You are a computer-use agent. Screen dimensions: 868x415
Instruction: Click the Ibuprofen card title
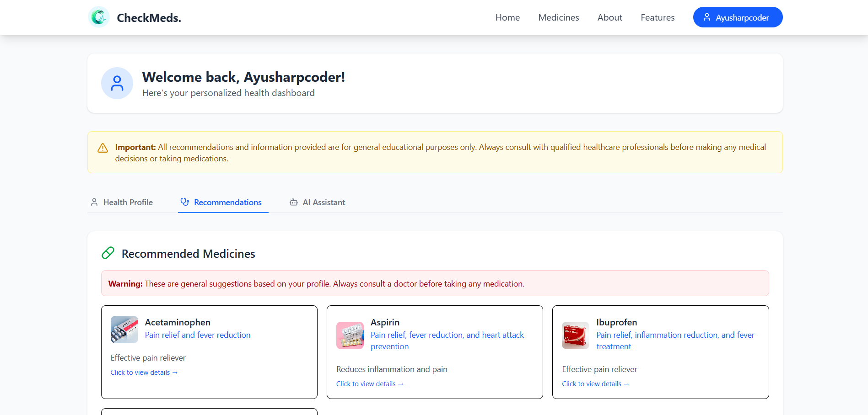(x=616, y=322)
